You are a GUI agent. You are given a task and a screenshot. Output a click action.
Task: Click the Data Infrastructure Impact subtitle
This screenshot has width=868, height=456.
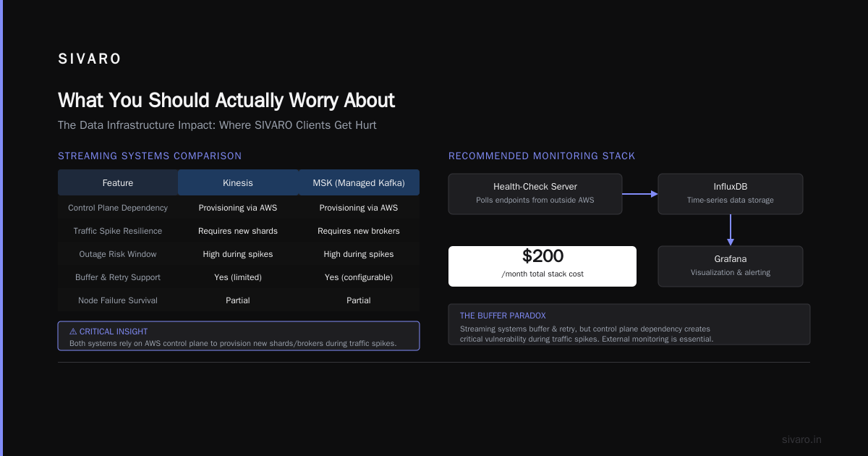(217, 125)
